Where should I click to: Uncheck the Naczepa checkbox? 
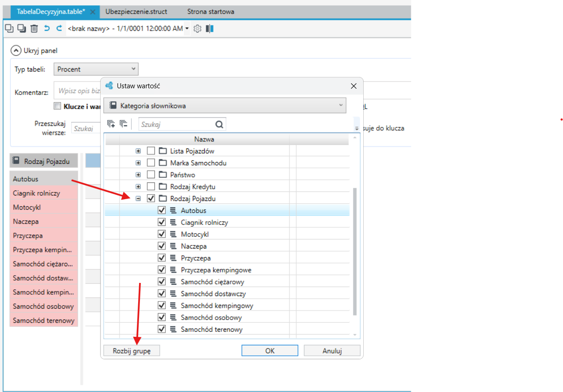pyautogui.click(x=162, y=246)
